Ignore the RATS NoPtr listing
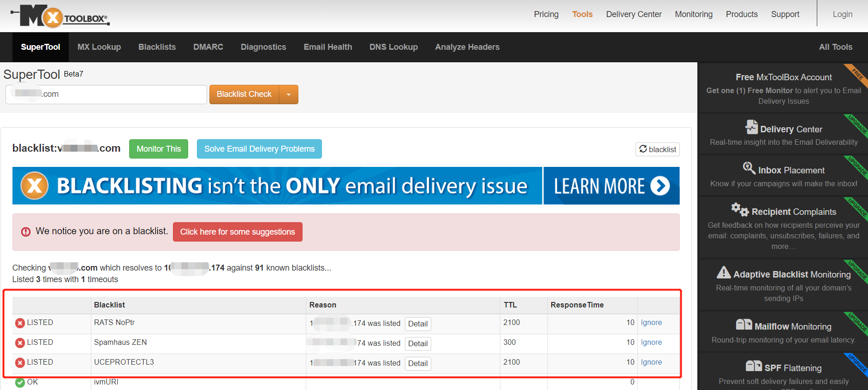The image size is (868, 390). point(651,323)
